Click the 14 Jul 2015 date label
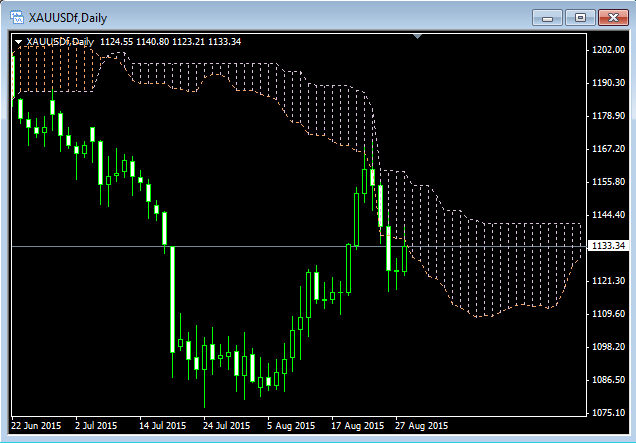636x443 pixels. [x=163, y=426]
